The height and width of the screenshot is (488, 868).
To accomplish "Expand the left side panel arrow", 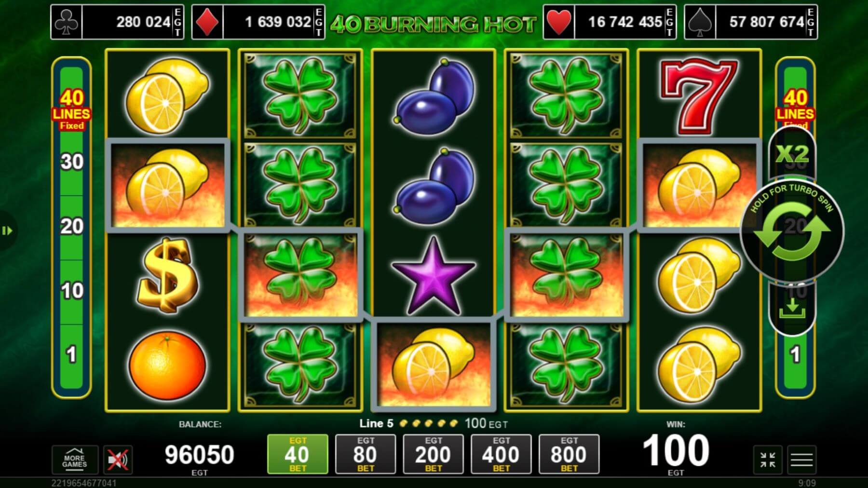I will (7, 230).
